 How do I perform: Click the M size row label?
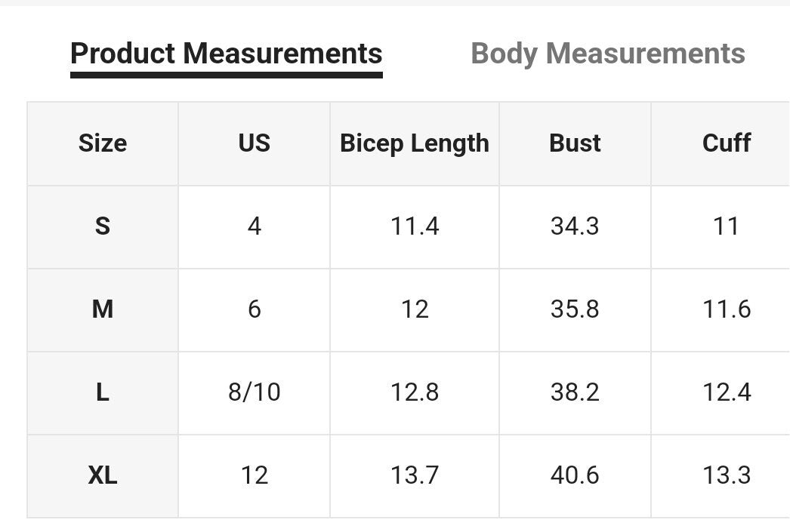pos(103,309)
